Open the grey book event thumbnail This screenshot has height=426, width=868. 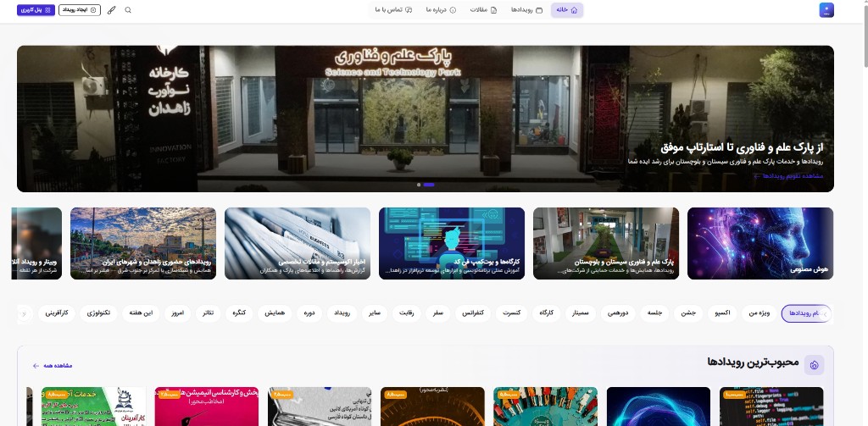click(320, 407)
